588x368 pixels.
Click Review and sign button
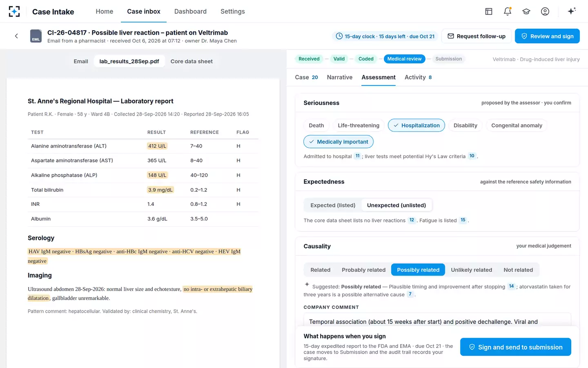point(547,36)
